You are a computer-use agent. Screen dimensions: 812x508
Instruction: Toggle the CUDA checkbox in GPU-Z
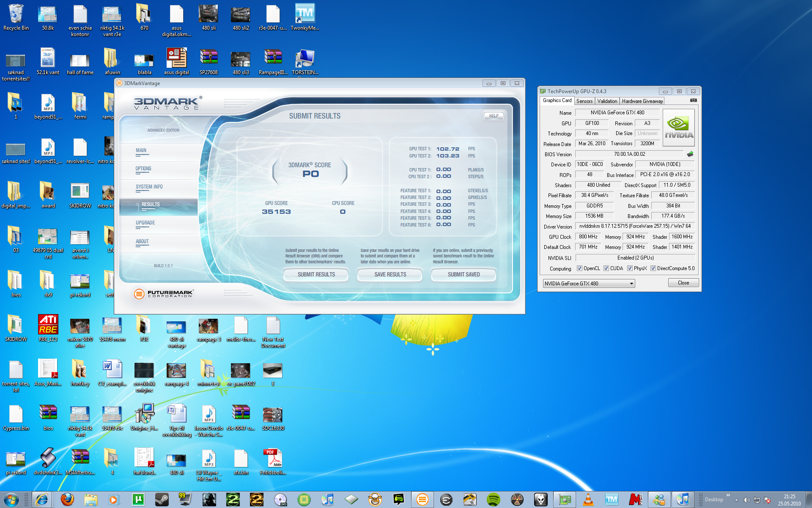point(606,268)
